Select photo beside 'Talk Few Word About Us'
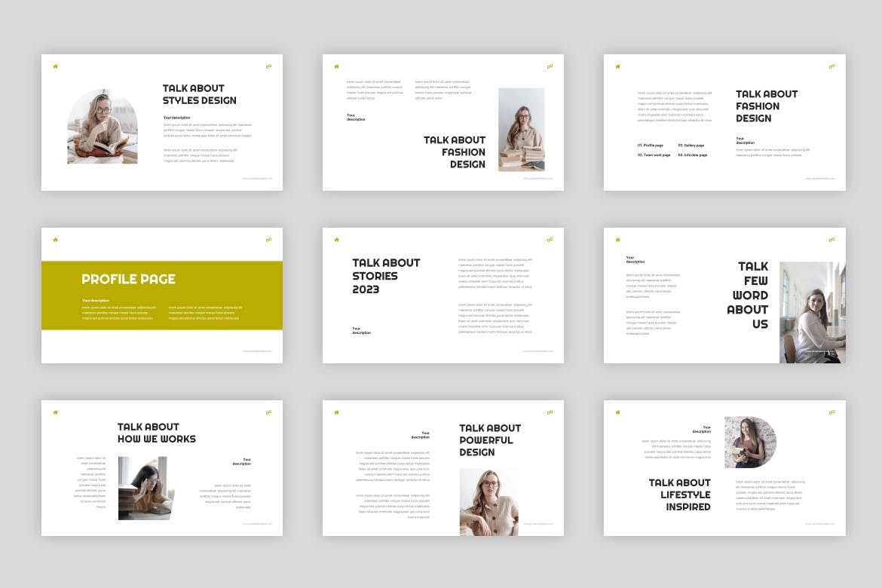 [x=812, y=312]
